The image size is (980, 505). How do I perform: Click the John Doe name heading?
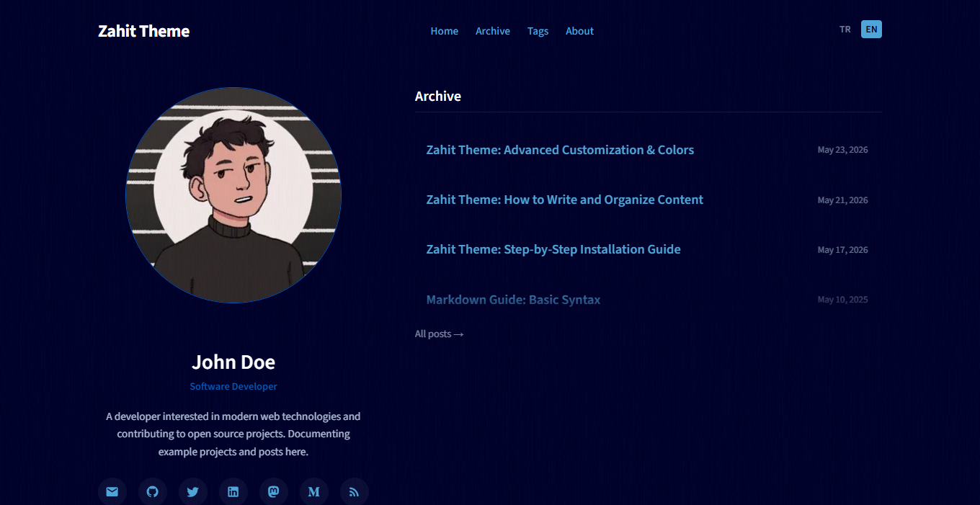pyautogui.click(x=233, y=362)
